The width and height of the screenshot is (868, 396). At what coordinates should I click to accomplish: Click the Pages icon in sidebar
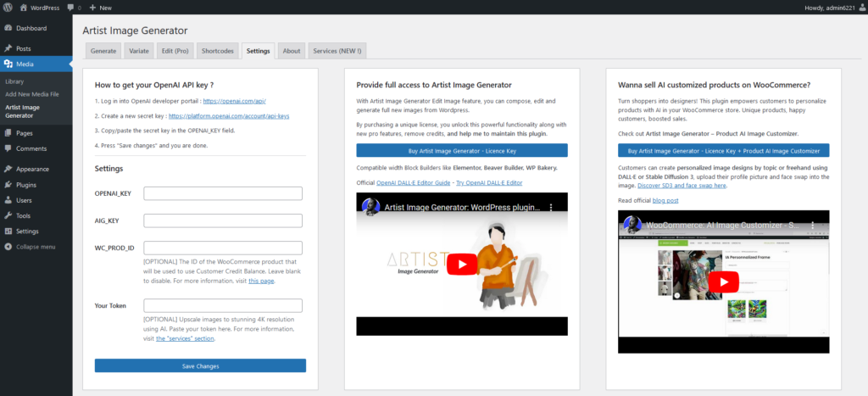point(8,133)
